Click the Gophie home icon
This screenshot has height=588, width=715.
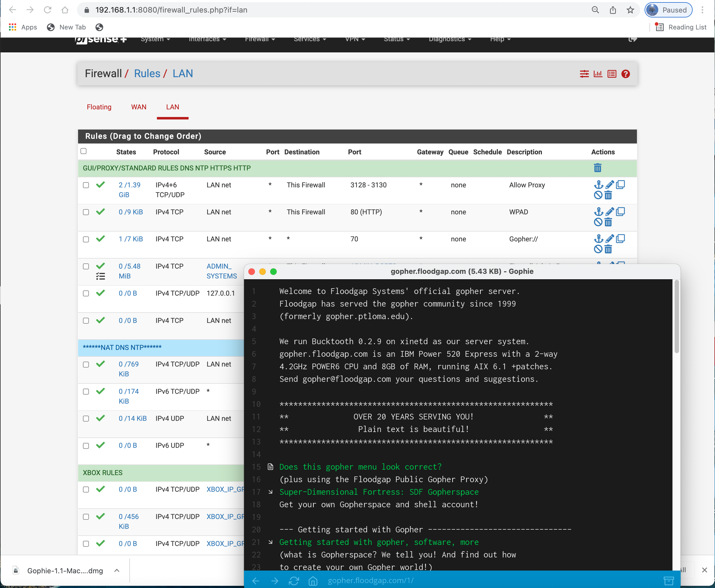click(313, 581)
